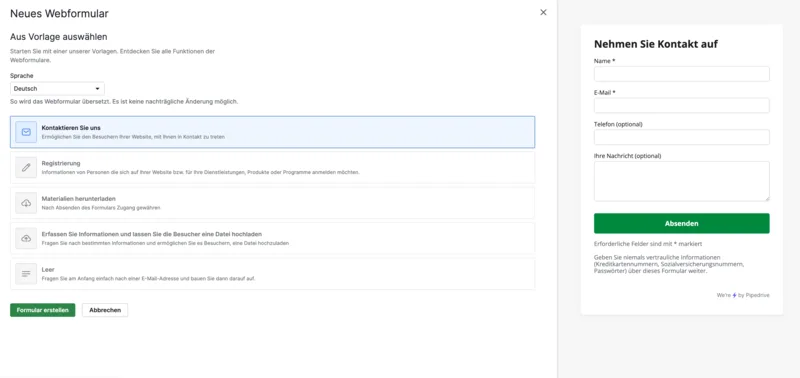Click the cloud upload icon for file upload template
The width and height of the screenshot is (800, 378).
26,238
